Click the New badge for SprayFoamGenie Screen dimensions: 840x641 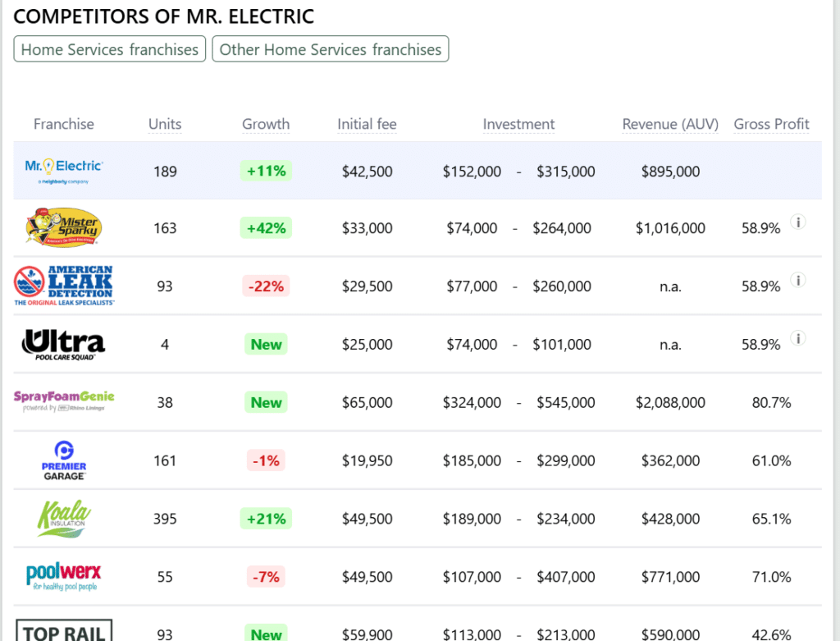(266, 402)
